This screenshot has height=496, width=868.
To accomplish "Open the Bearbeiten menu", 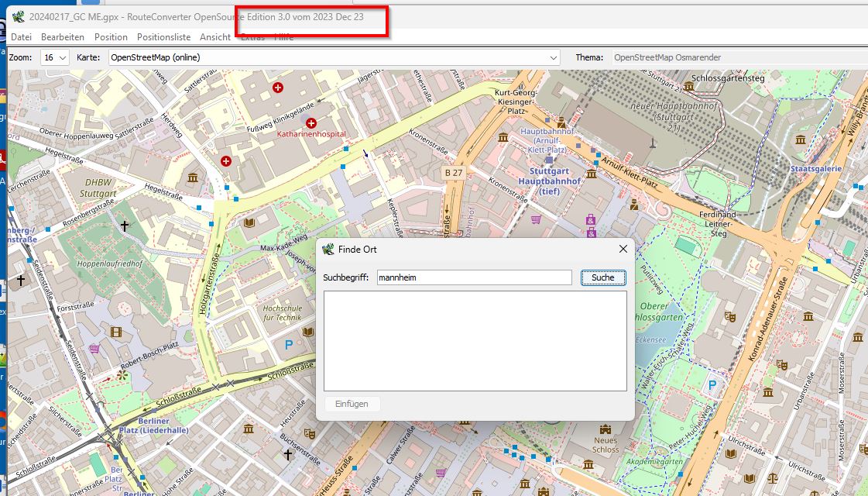I will pyautogui.click(x=63, y=37).
